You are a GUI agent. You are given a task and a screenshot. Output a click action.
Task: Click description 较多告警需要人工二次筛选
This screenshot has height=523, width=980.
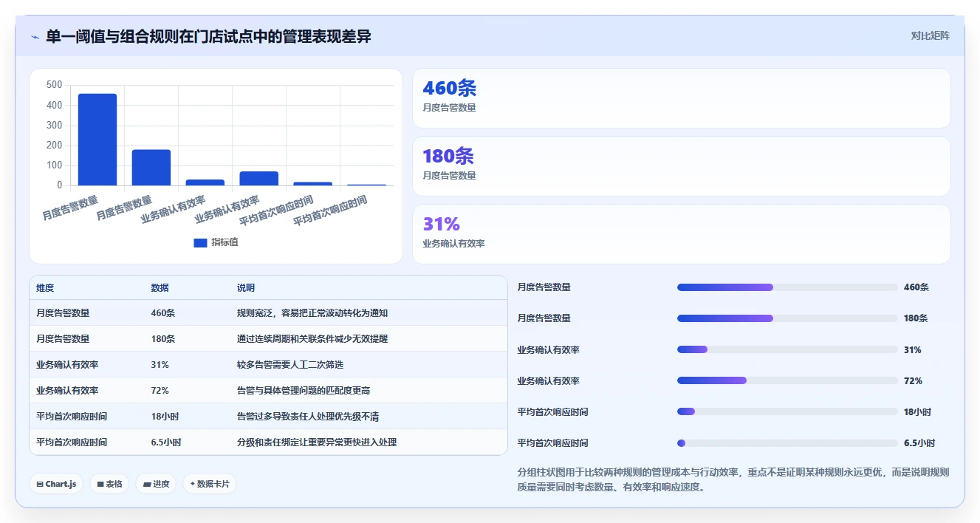(x=290, y=365)
